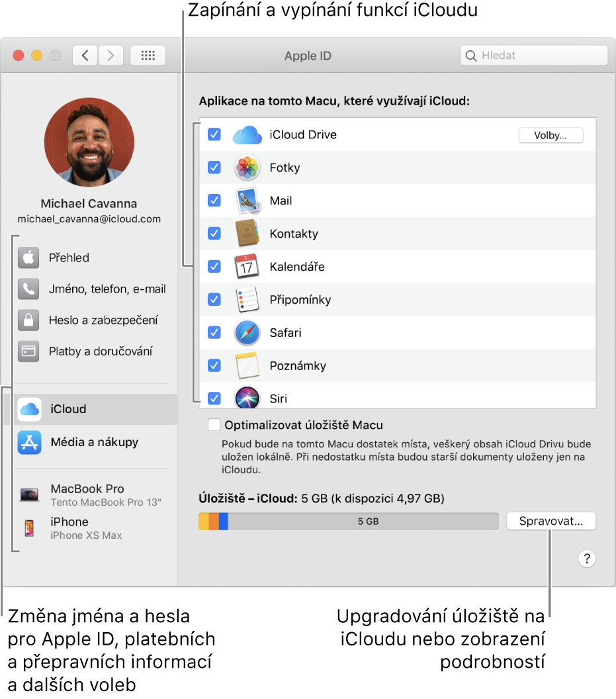Click Michael Cavanna's profile picture
The image size is (616, 699).
89,142
